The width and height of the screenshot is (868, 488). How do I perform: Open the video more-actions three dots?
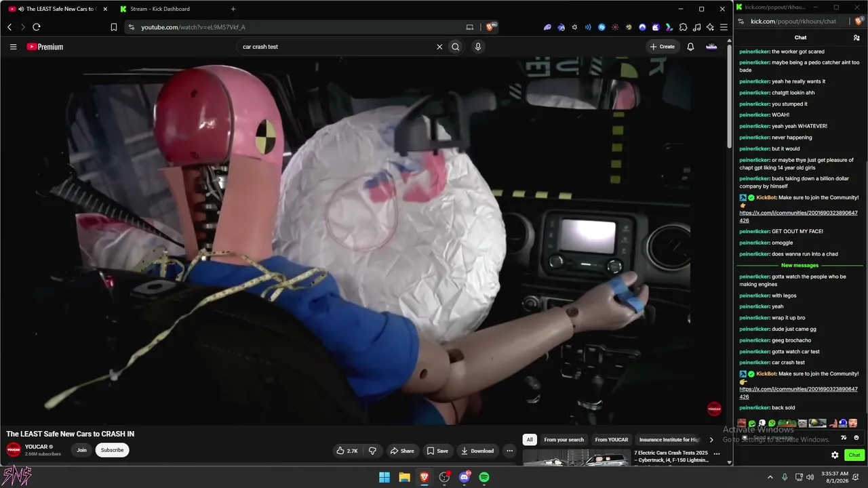tap(509, 451)
